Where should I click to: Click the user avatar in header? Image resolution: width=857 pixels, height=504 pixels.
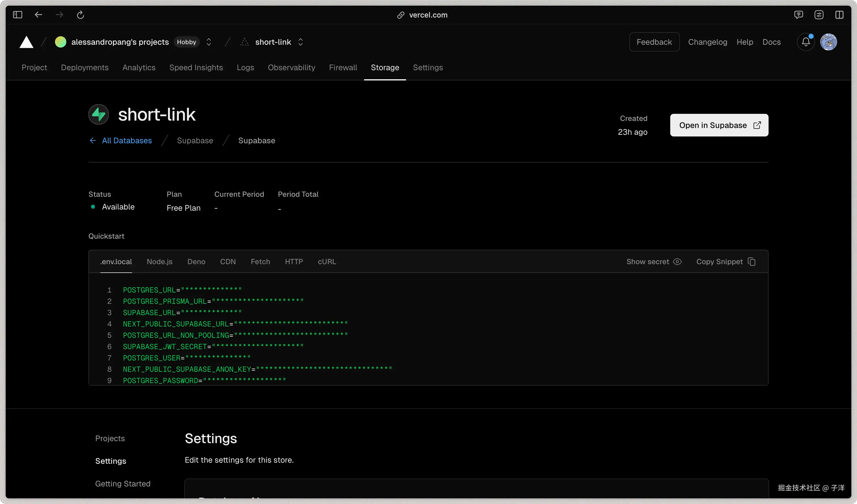pyautogui.click(x=828, y=42)
